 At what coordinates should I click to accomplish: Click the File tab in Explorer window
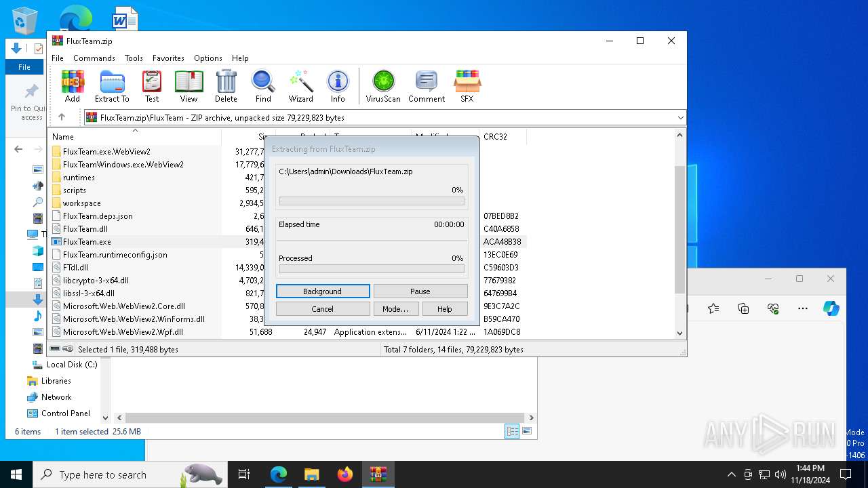(24, 67)
